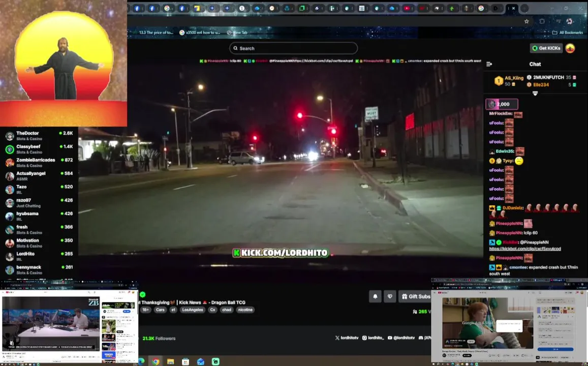Screen dimensions: 588x366
Task: Click the video in the bottom-left overlay window
Action: coord(51,323)
